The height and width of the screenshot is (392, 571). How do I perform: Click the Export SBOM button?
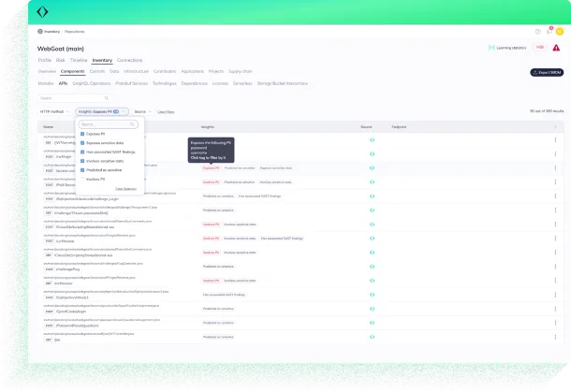547,72
